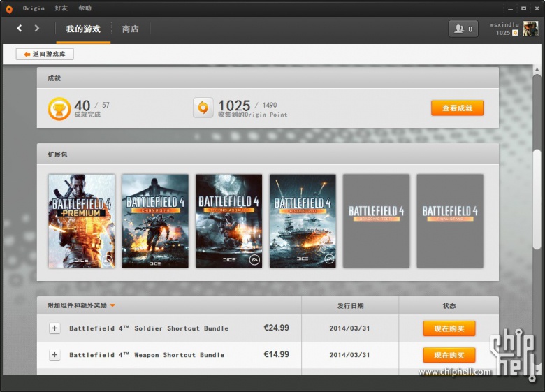Image resolution: width=545 pixels, height=392 pixels.
Task: Switch to the 商店 tab
Action: [x=131, y=29]
